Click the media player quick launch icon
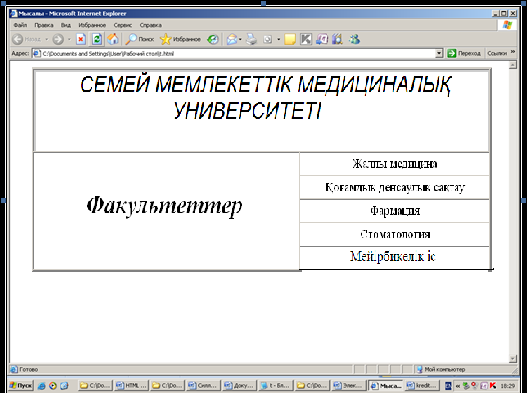 53,386
